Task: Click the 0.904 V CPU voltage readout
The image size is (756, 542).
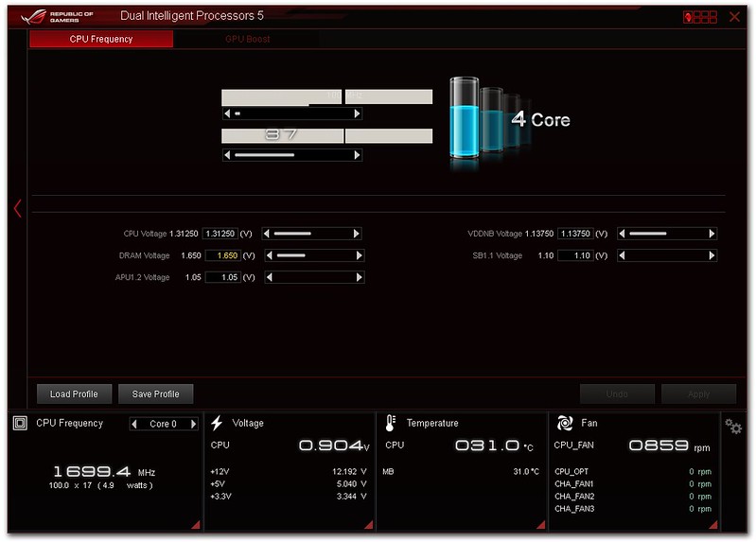Action: coord(334,446)
